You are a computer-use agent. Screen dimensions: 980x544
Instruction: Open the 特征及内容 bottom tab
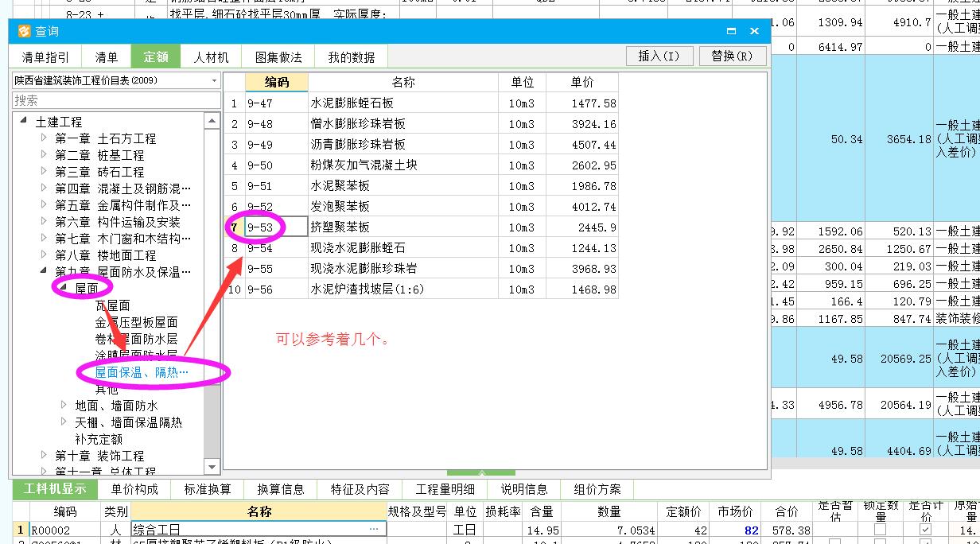pyautogui.click(x=360, y=489)
